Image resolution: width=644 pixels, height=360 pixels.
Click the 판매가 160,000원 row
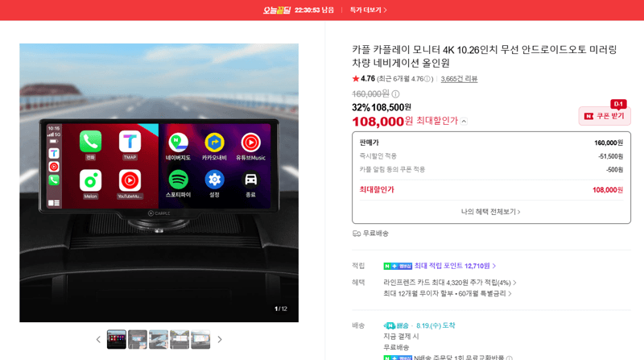tap(491, 143)
